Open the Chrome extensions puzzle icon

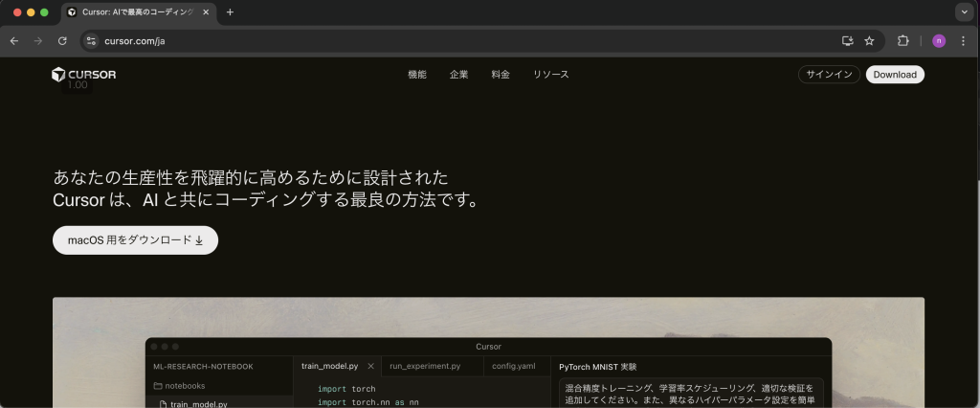click(902, 41)
